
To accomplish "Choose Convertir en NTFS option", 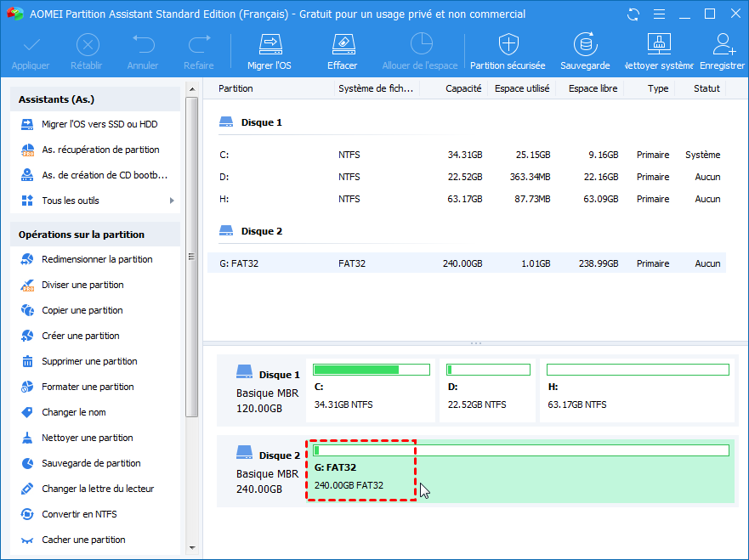I will pyautogui.click(x=79, y=514).
